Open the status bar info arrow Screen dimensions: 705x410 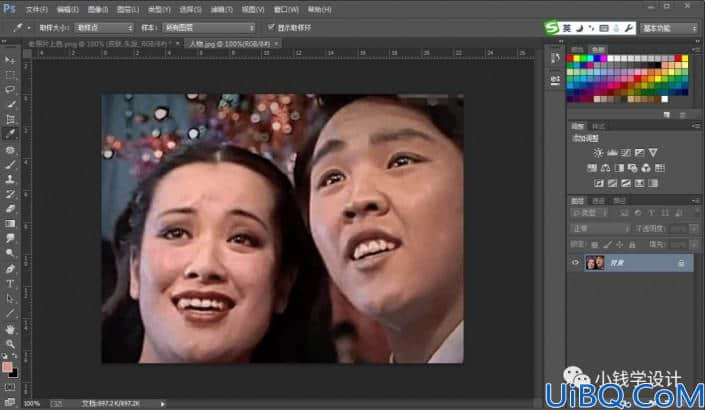click(x=162, y=404)
